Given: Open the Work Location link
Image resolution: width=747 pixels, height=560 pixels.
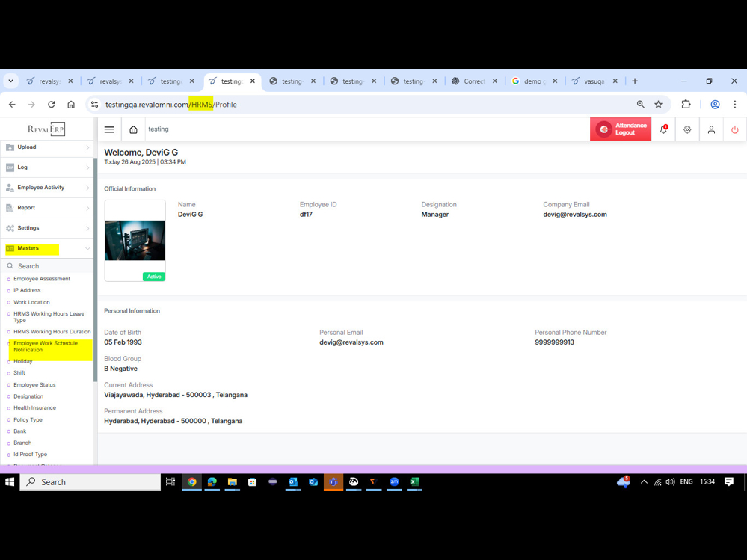Looking at the screenshot, I should (31, 302).
